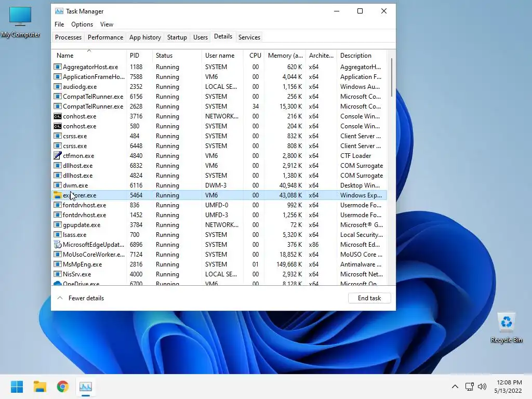Open the Windows Start menu
532x399 pixels.
pyautogui.click(x=17, y=387)
